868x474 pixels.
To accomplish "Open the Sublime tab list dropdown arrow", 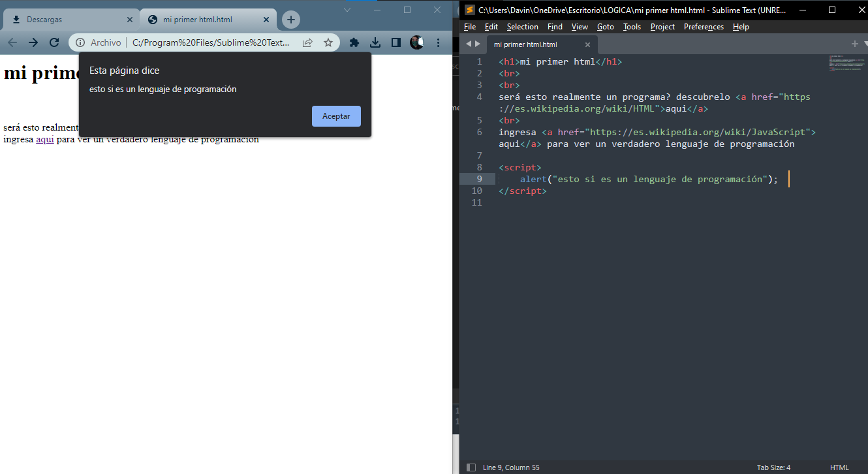I will [x=865, y=44].
